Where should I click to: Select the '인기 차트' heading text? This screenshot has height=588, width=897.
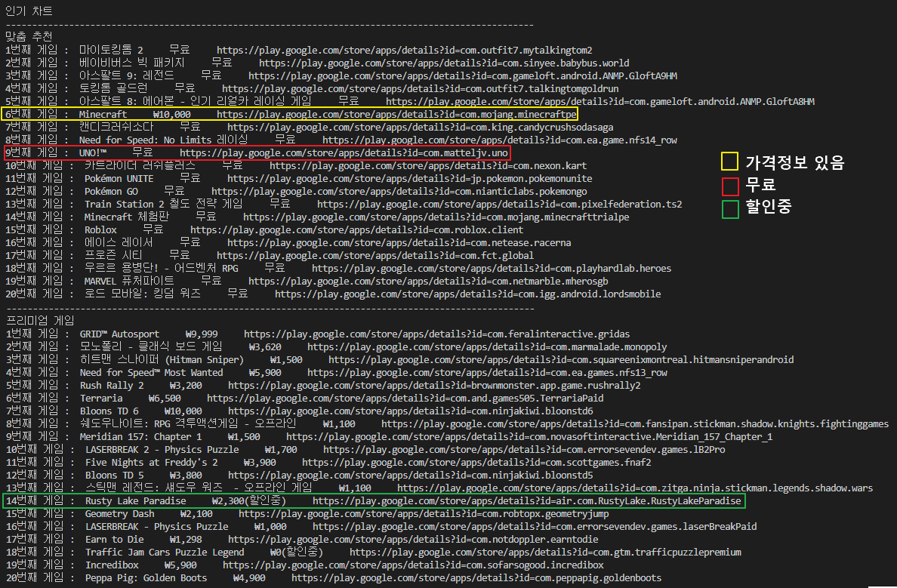[x=29, y=11]
